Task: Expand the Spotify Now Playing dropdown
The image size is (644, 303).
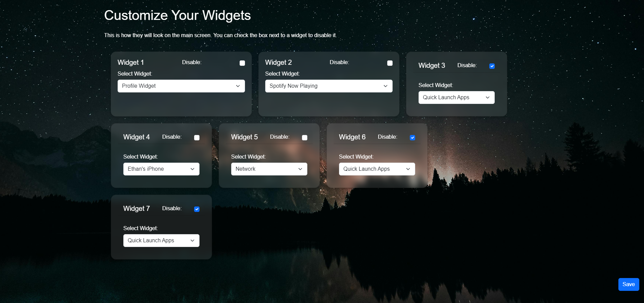Action: [329, 86]
